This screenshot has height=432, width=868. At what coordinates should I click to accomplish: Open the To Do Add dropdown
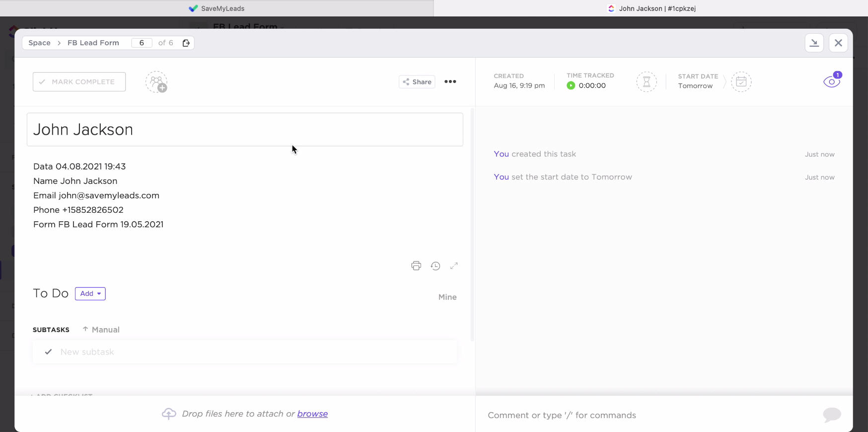coord(90,294)
